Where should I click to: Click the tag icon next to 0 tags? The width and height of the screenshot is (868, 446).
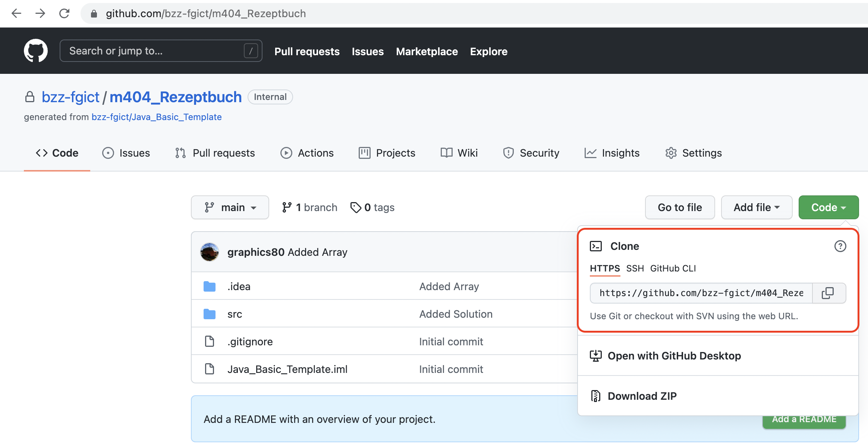click(355, 207)
